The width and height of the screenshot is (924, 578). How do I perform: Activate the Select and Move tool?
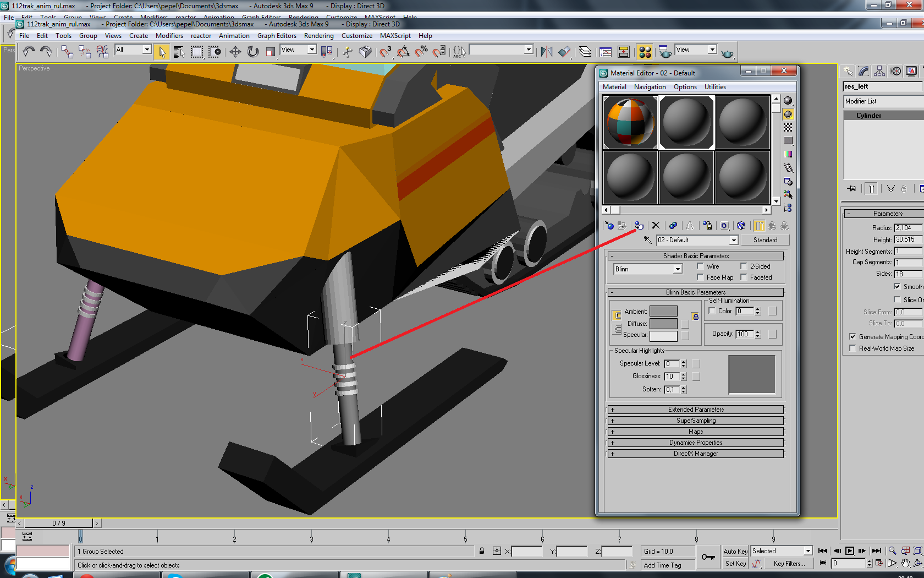(x=235, y=52)
